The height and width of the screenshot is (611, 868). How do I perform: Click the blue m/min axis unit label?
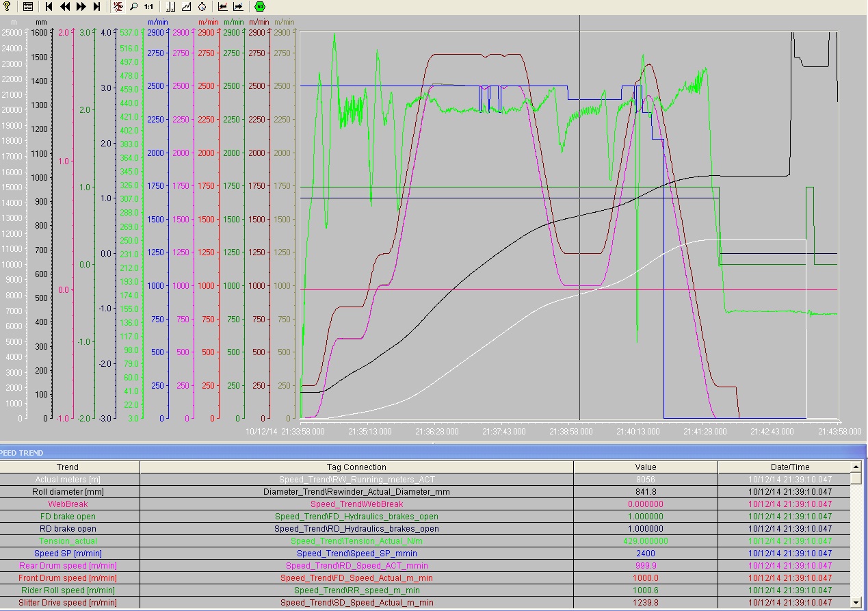[x=157, y=23]
